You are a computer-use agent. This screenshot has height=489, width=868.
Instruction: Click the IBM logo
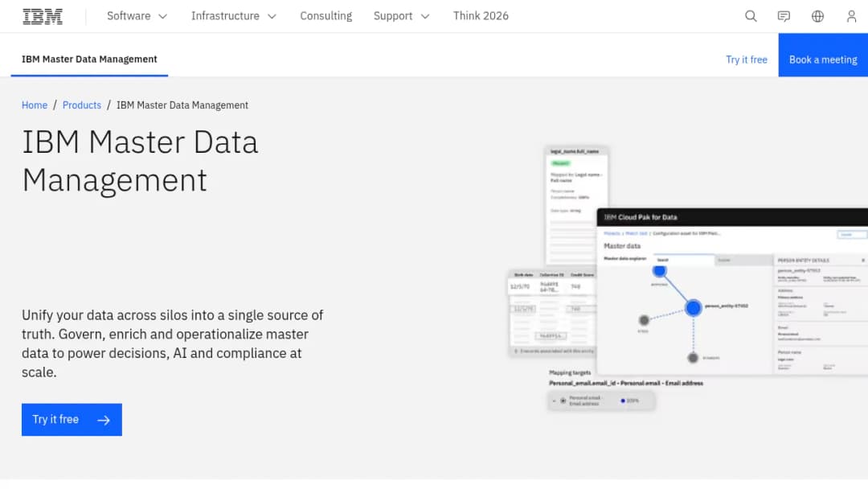[43, 17]
